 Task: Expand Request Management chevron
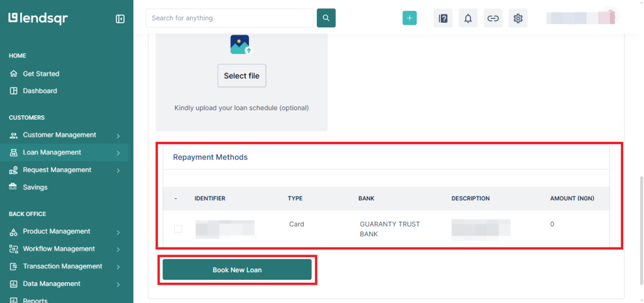tap(118, 170)
